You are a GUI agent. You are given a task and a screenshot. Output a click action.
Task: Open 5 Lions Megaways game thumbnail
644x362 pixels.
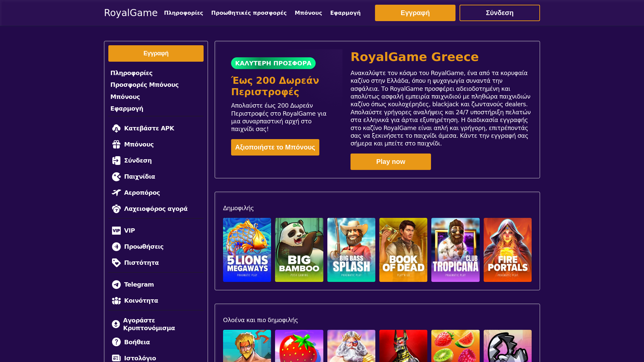point(247,250)
